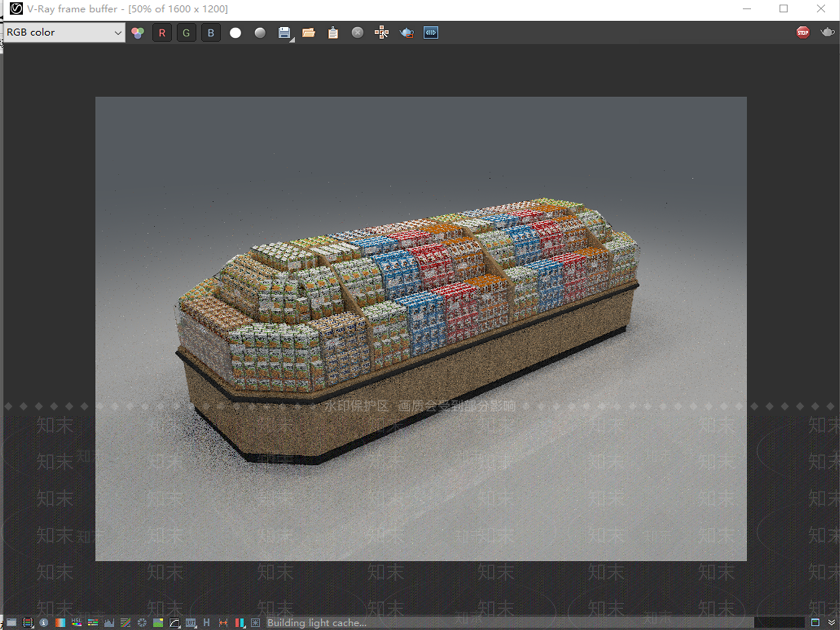
Task: Open stereo red/cyan options
Action: pyautogui.click(x=240, y=623)
